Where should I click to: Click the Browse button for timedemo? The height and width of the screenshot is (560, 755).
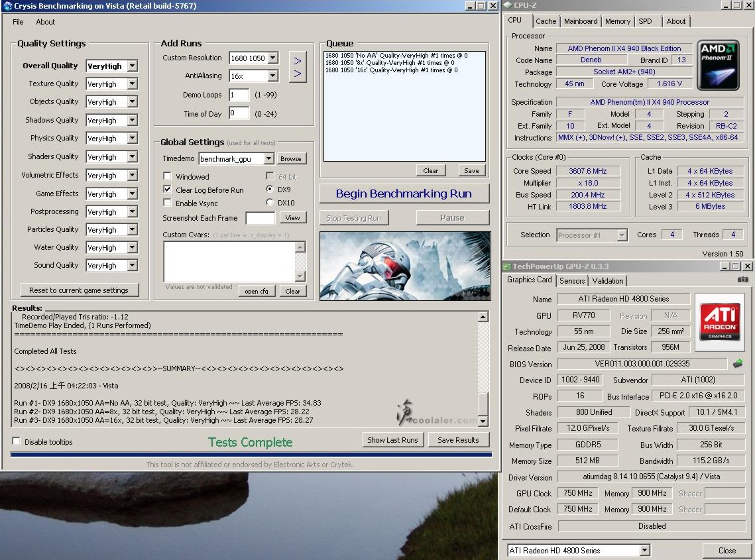coord(291,158)
